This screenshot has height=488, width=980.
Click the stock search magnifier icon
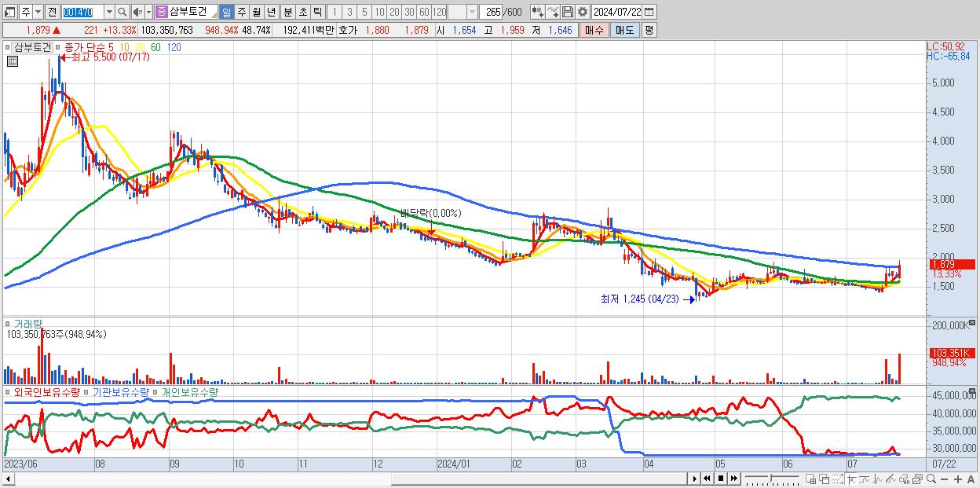[x=122, y=13]
